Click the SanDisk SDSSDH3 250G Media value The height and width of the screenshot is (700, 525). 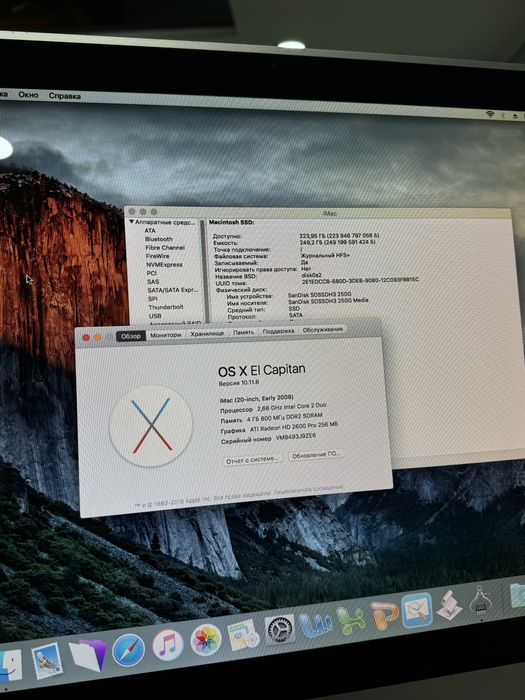(328, 301)
